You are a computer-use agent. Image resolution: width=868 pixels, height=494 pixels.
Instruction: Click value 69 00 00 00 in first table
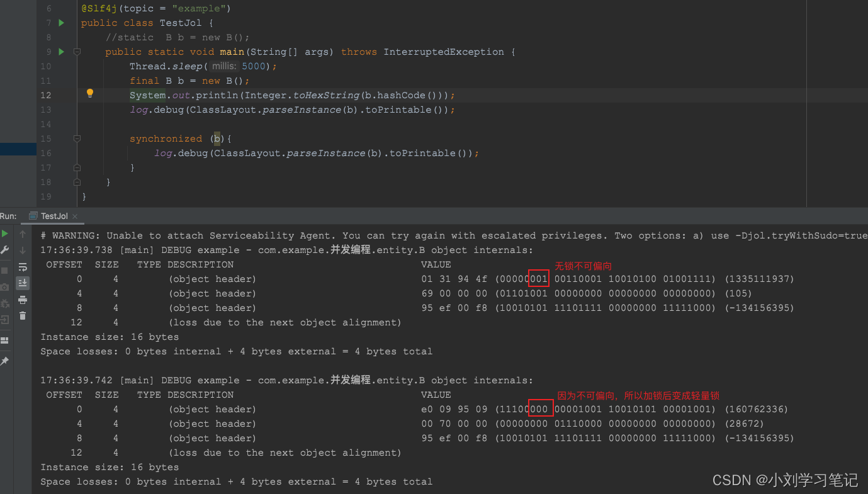point(454,293)
